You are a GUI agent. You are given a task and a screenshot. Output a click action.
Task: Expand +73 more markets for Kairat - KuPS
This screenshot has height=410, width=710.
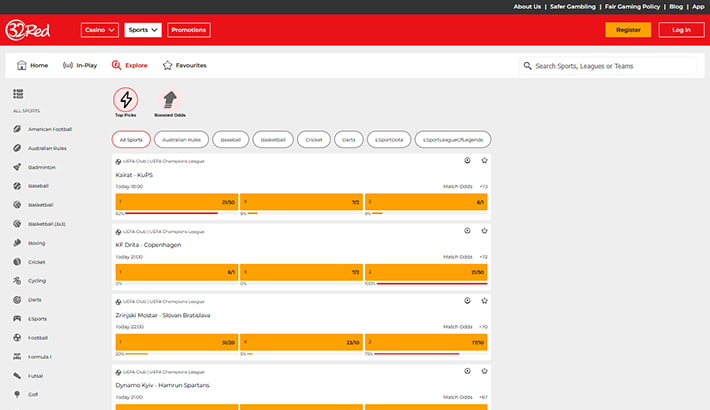[x=484, y=187]
